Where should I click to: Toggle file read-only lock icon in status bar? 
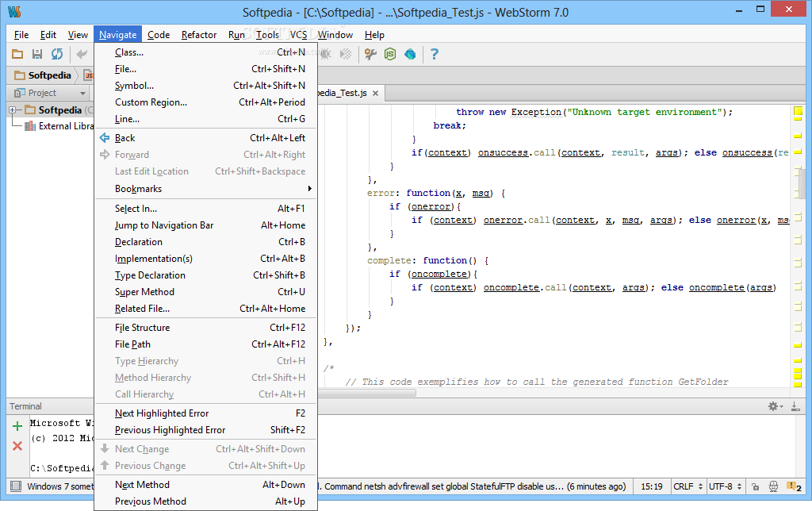click(x=755, y=486)
